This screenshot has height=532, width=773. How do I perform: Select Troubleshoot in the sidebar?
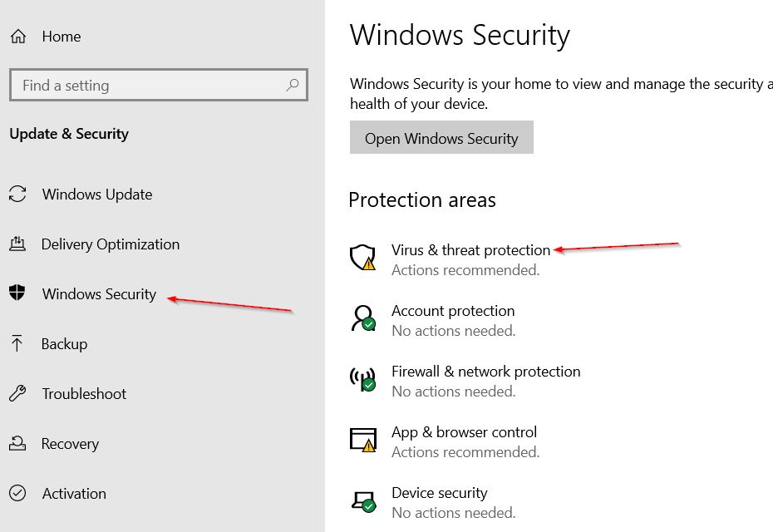[x=84, y=393]
